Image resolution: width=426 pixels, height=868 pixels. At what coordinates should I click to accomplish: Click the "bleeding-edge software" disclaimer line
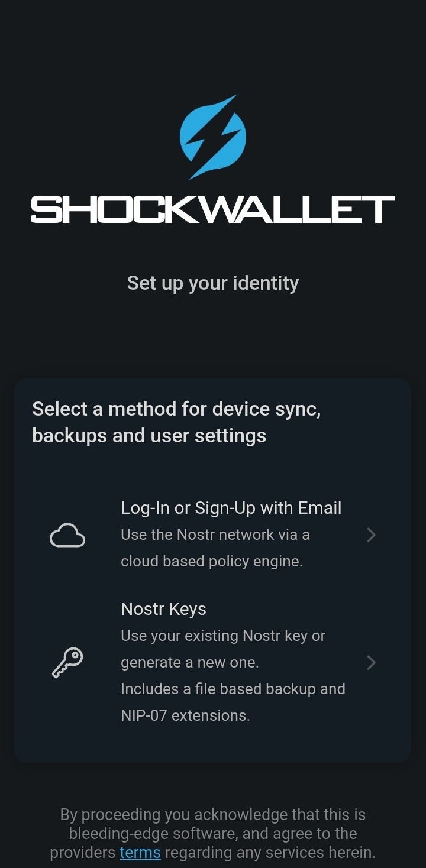pos(213,833)
